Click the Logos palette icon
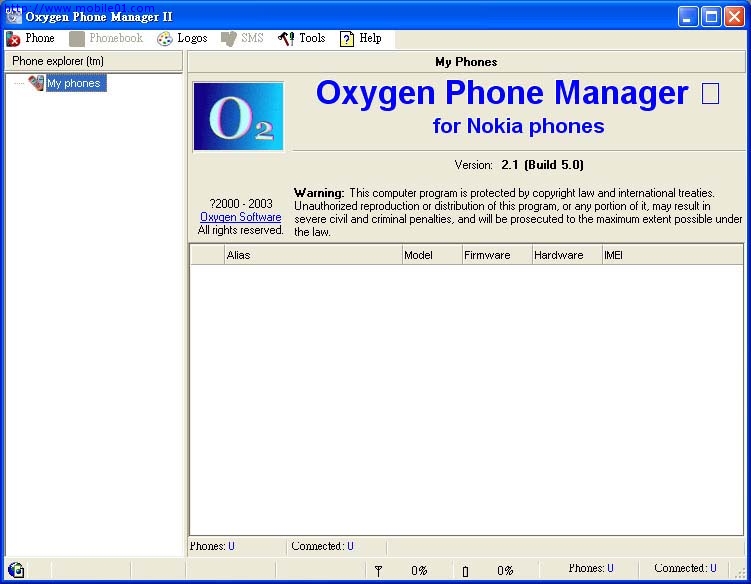Viewport: 751px width, 584px height. (165, 39)
